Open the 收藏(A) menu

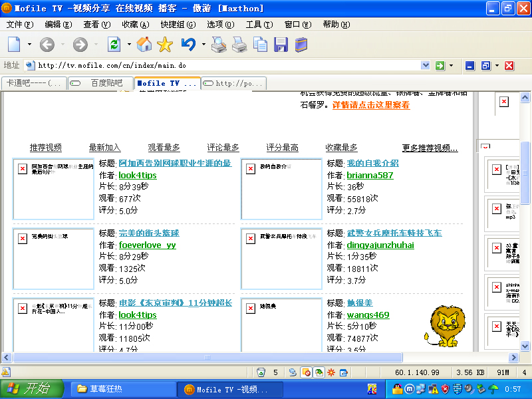(135, 25)
